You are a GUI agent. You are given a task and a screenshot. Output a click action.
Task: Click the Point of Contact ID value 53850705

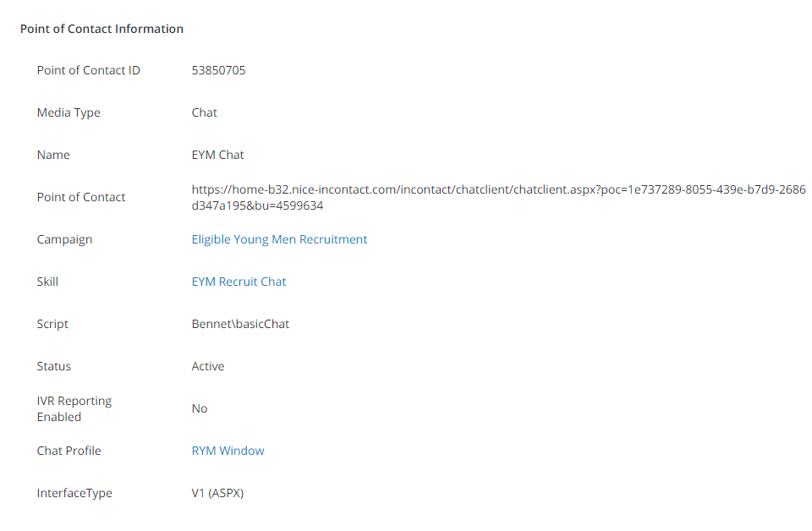218,70
